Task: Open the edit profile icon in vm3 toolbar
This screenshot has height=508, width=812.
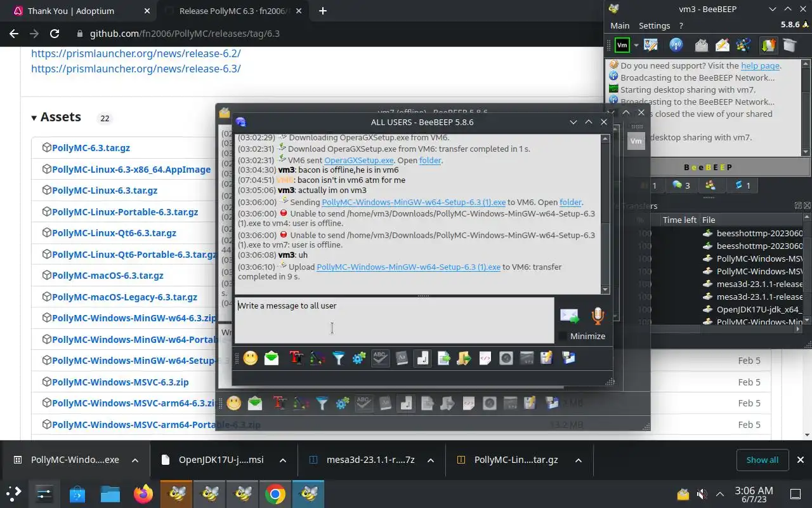Action: click(x=651, y=45)
